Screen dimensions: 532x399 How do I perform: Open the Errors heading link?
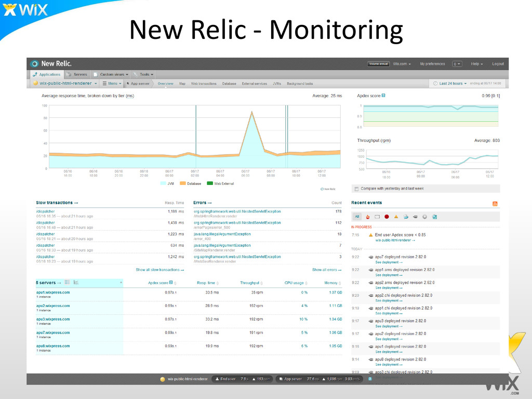(203, 203)
